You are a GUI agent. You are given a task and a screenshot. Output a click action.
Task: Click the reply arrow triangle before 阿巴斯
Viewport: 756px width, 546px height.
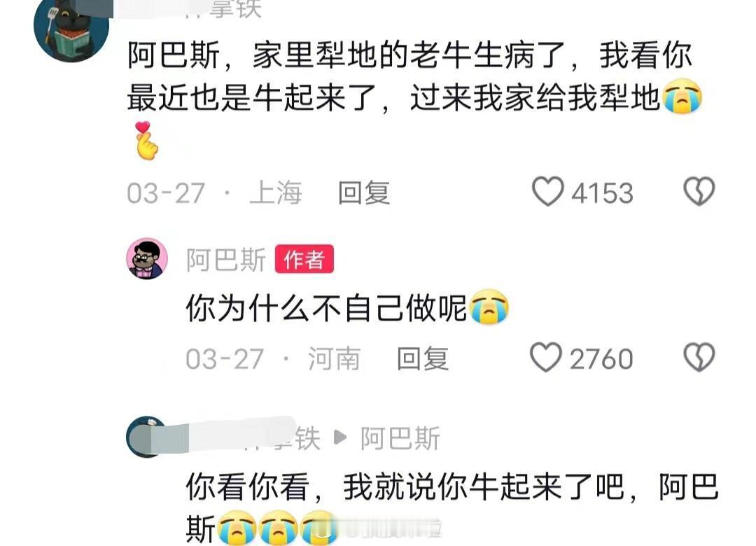(x=340, y=437)
